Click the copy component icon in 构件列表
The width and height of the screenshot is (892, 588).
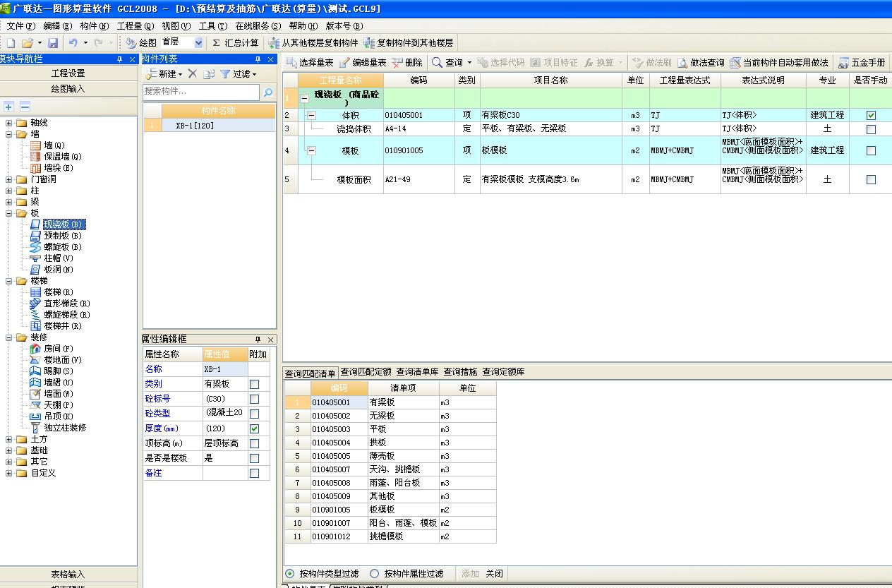click(x=209, y=74)
